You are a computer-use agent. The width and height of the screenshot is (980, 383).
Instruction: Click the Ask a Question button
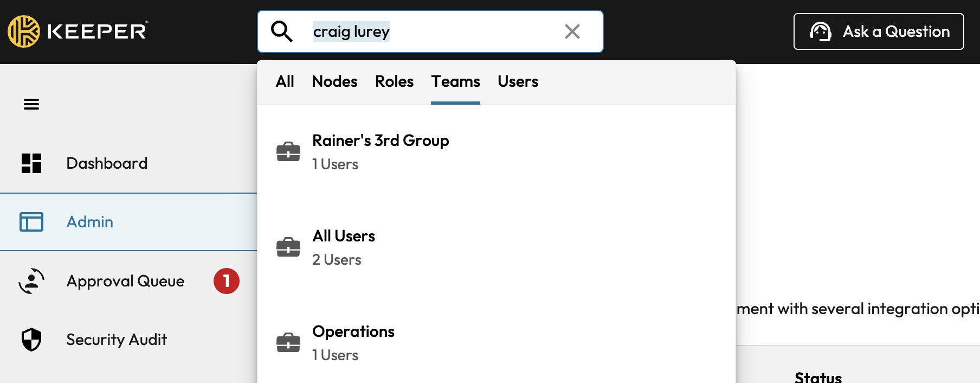point(878,31)
